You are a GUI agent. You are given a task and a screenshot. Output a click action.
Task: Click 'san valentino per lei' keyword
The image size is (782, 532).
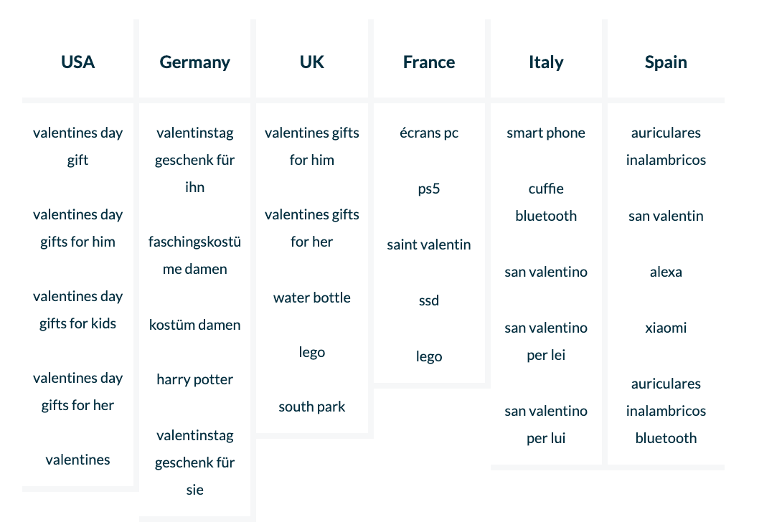pyautogui.click(x=546, y=341)
